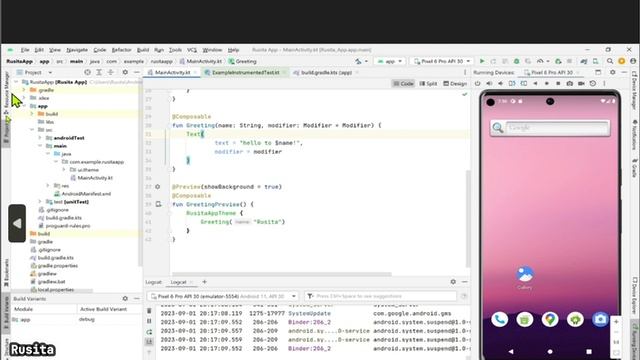Open device selector Pixel 6 Pro API 30
640x360 pixels.
(442, 61)
